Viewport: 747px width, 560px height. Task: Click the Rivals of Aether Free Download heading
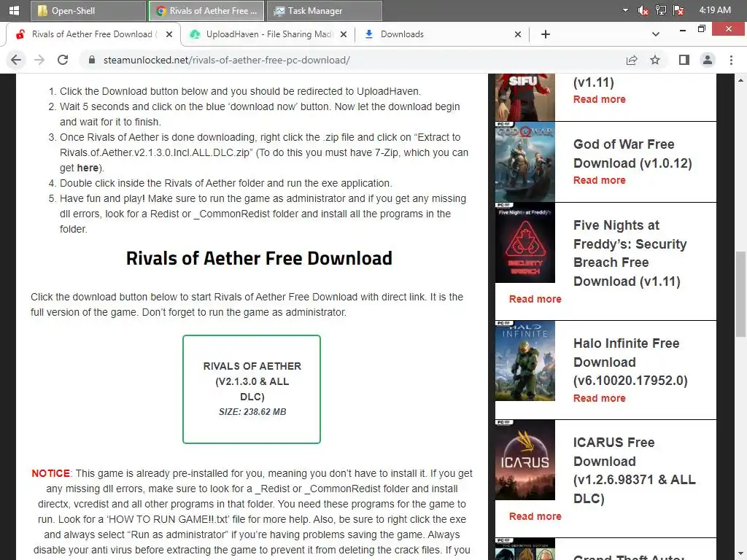tap(259, 258)
